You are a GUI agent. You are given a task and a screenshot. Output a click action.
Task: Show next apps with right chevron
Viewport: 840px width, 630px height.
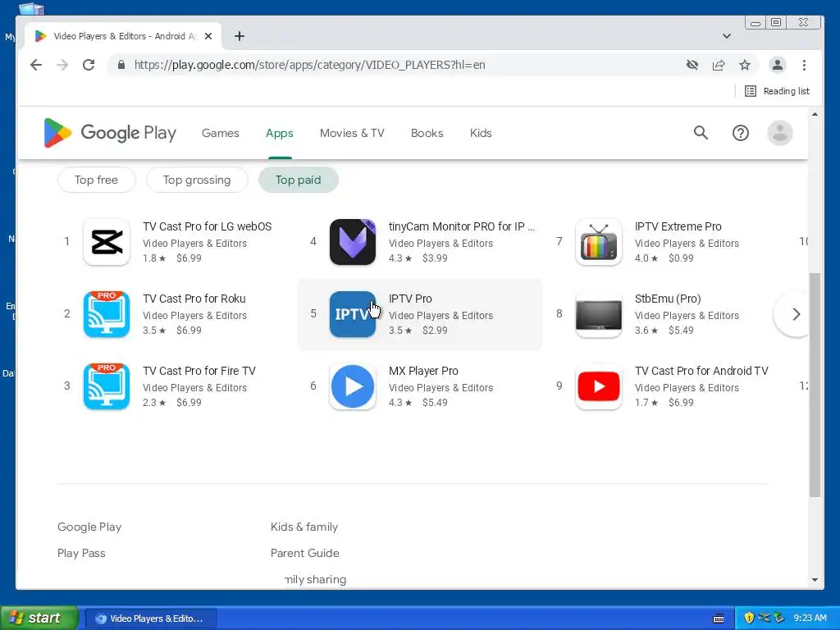click(x=796, y=314)
